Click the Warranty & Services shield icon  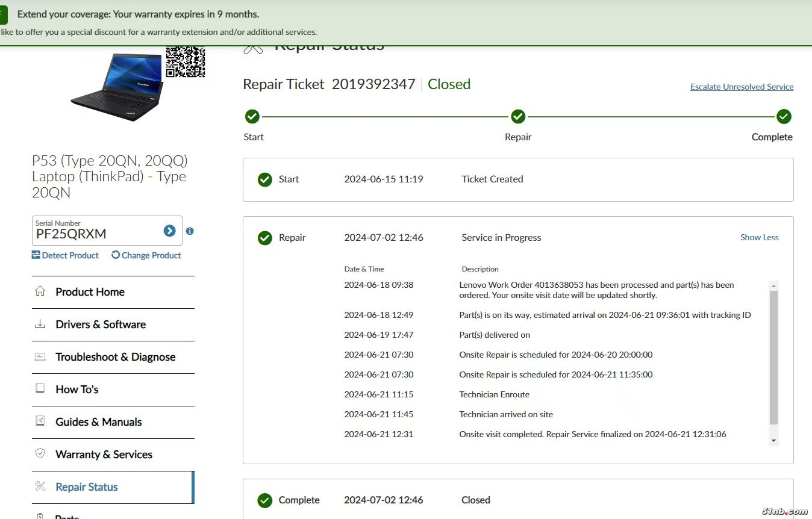[40, 454]
